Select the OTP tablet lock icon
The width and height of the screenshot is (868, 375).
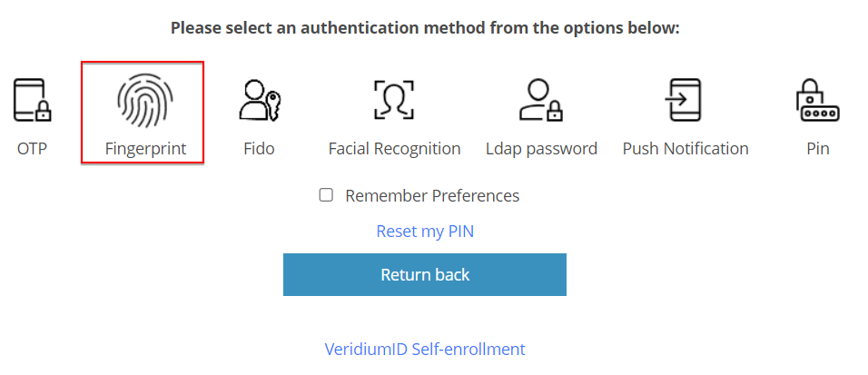pyautogui.click(x=32, y=100)
